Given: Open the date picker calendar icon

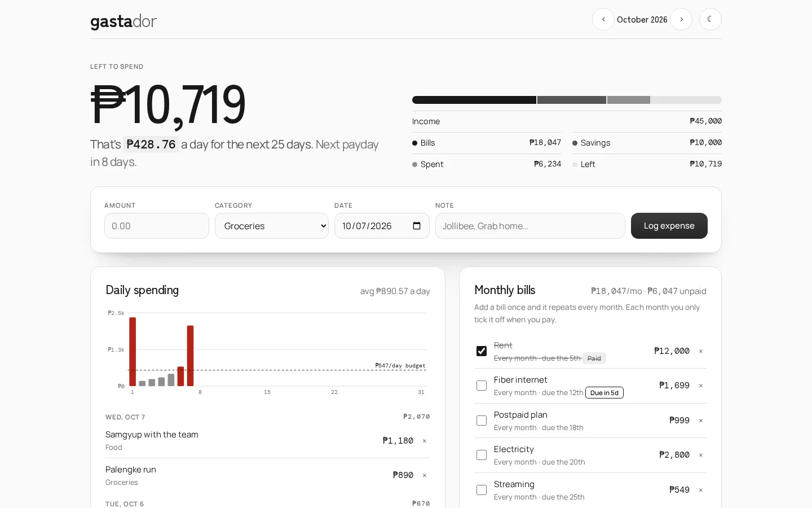Looking at the screenshot, I should [417, 226].
